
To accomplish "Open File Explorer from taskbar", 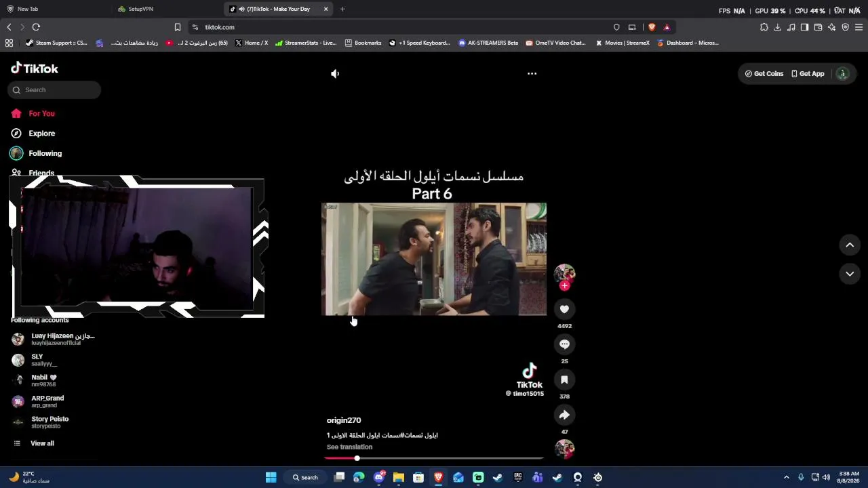I will coord(399,477).
